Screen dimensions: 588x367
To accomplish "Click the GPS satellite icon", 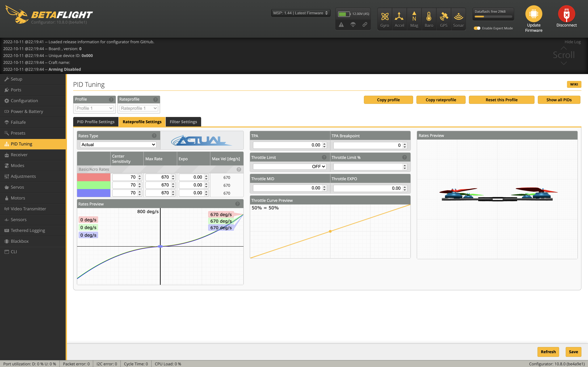I will click(444, 17).
